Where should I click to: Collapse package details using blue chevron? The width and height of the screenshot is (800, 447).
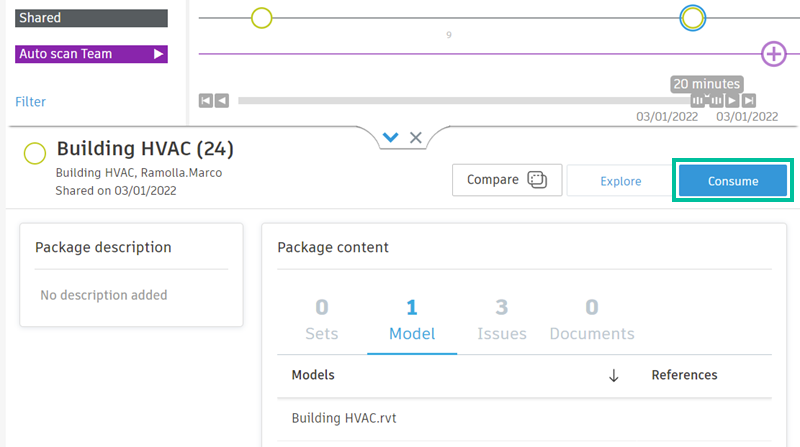click(391, 138)
